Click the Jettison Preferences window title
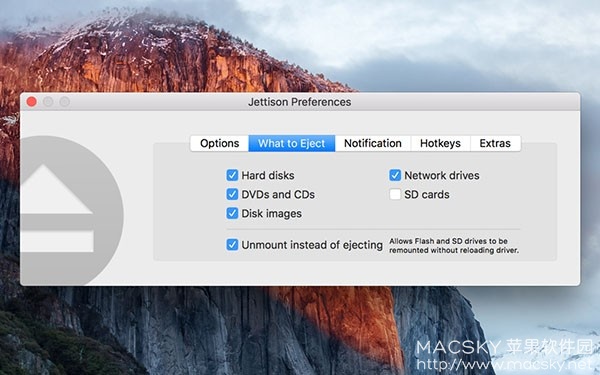 pyautogui.click(x=300, y=102)
